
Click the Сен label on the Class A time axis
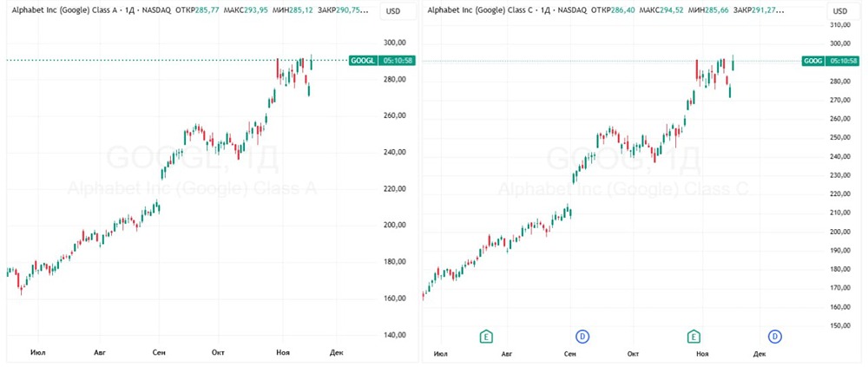pyautogui.click(x=159, y=352)
